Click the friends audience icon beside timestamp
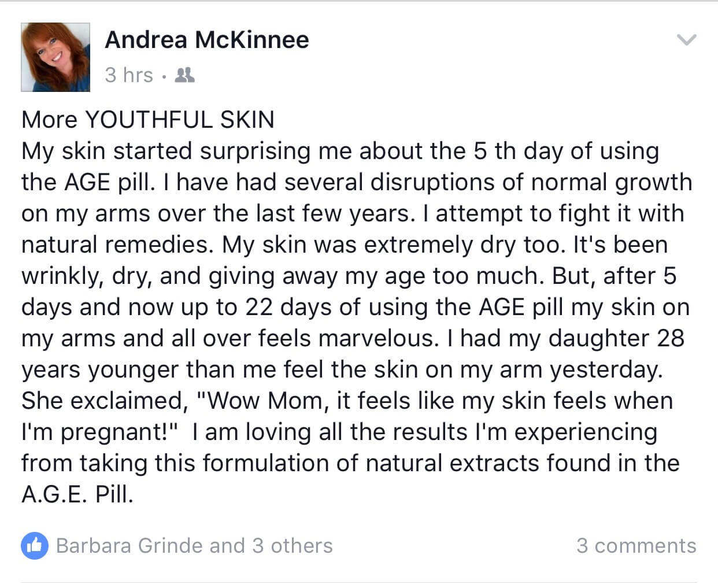The width and height of the screenshot is (718, 588). 184,75
